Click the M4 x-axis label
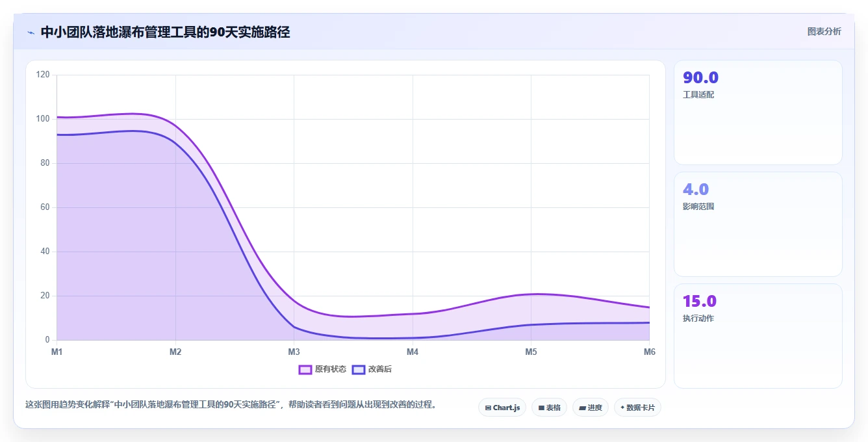This screenshot has width=868, height=442. 413,352
